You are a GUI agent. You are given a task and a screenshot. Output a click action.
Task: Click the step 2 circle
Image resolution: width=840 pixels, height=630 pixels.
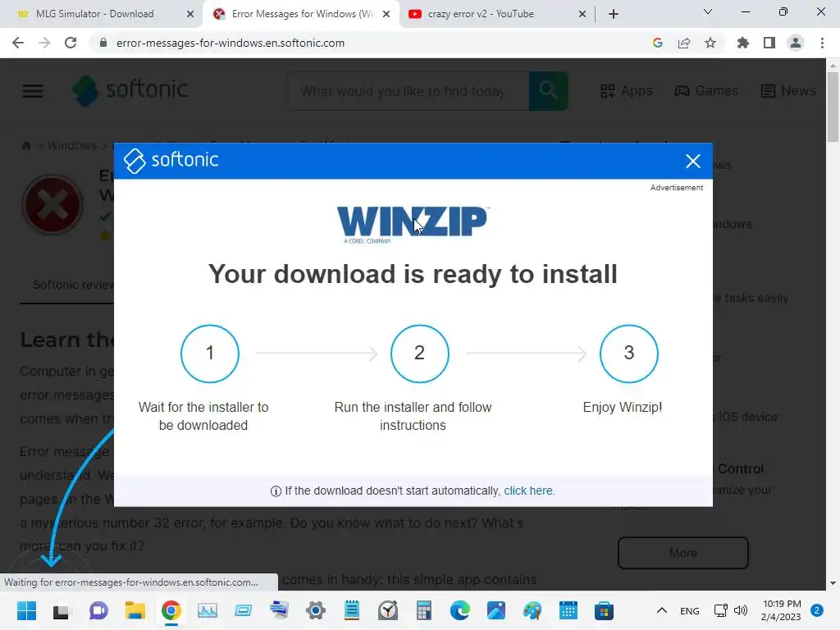pos(419,353)
